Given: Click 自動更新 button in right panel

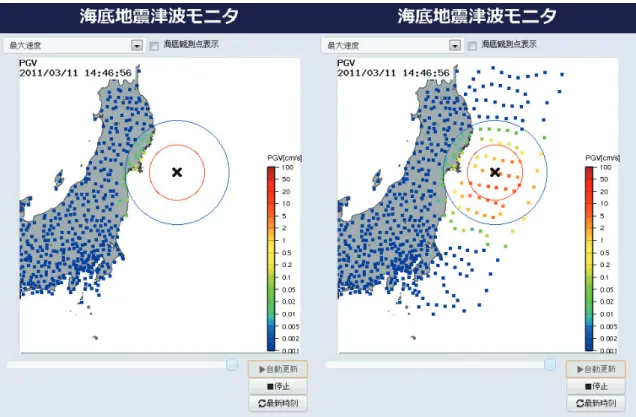Looking at the screenshot, I should [x=596, y=369].
